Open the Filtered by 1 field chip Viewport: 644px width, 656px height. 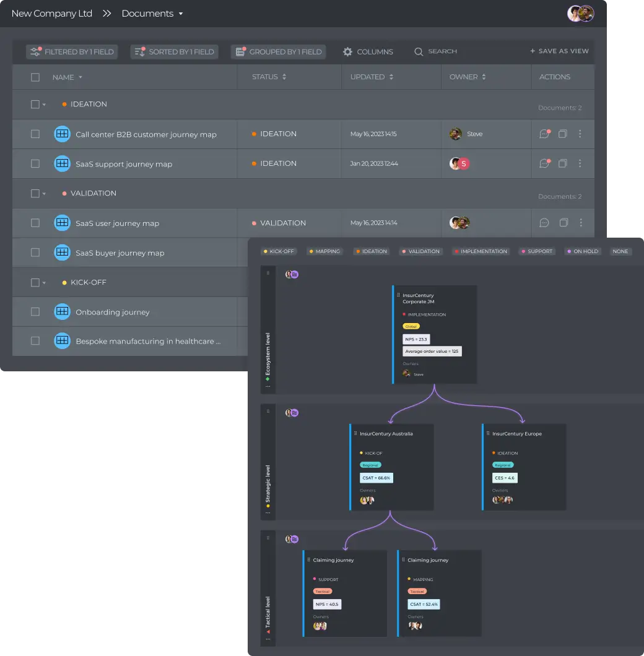71,52
